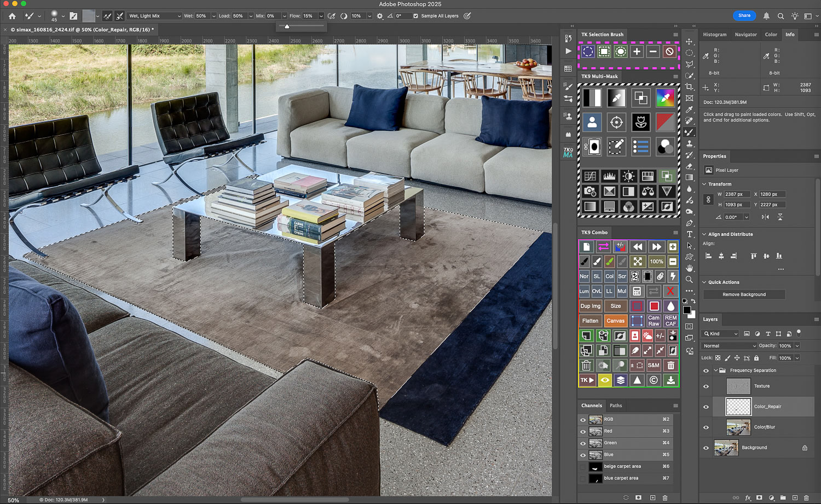Viewport: 821px width, 504px height.
Task: Click the yellow eye icon in TK9 Combo
Action: 605,380
